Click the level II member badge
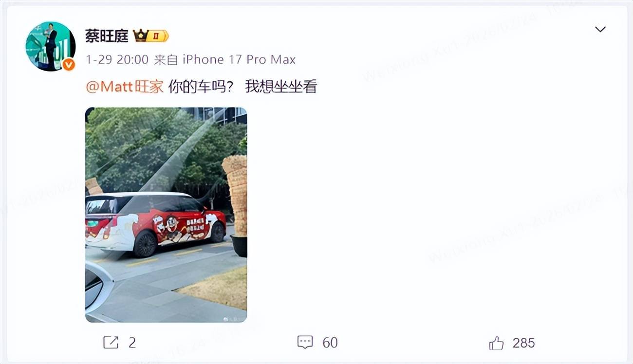This screenshot has height=364, width=633. coord(159,36)
